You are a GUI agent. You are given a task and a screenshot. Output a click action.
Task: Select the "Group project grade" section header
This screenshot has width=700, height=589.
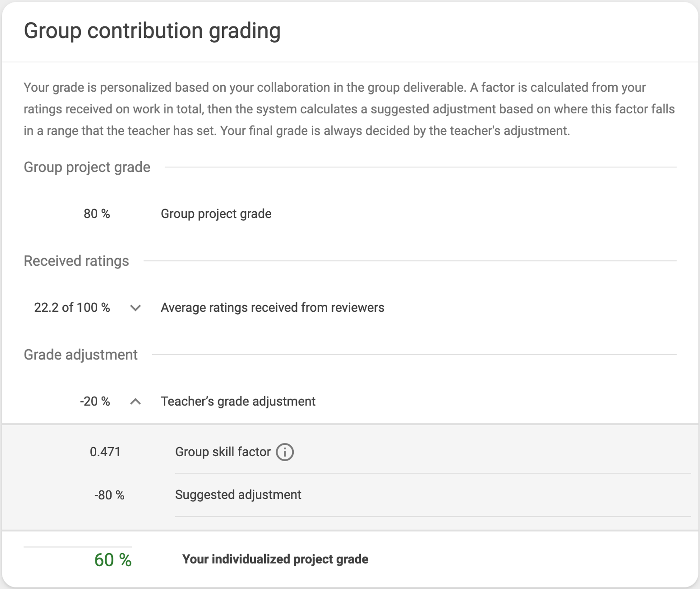(87, 167)
